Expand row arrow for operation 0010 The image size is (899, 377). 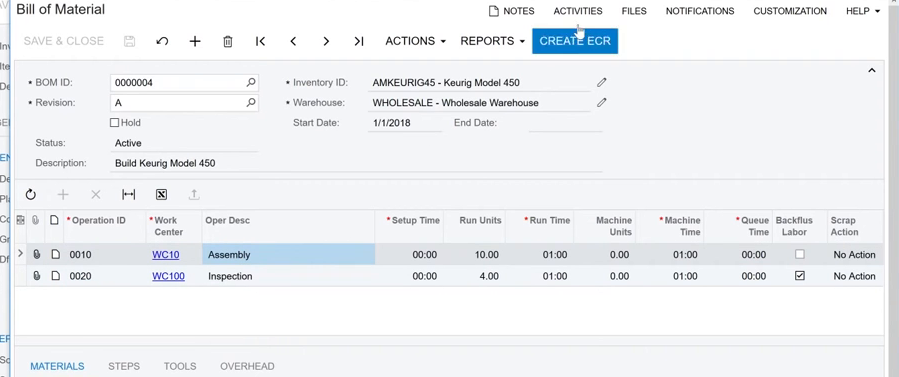(x=21, y=253)
